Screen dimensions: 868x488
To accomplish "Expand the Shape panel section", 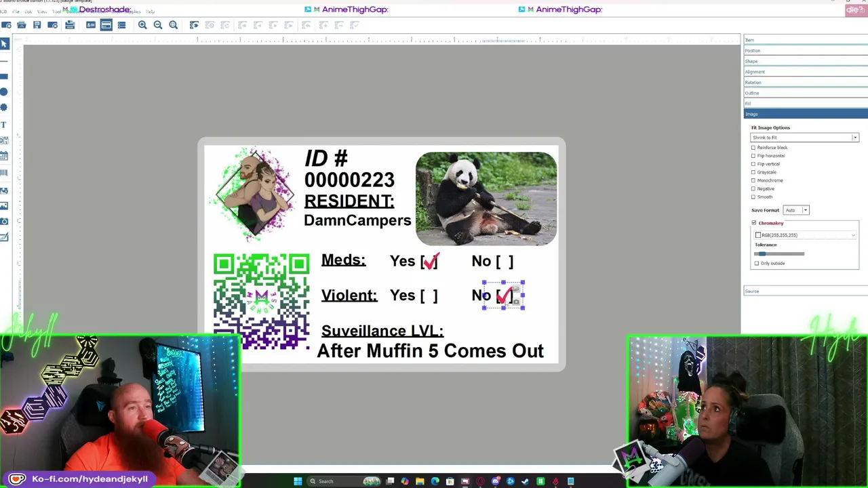I will [806, 61].
